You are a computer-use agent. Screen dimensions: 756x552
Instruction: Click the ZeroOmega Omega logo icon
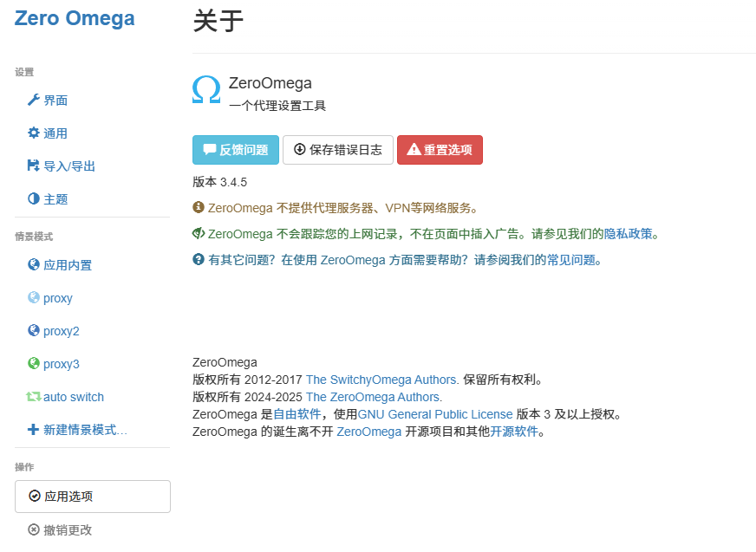(206, 90)
